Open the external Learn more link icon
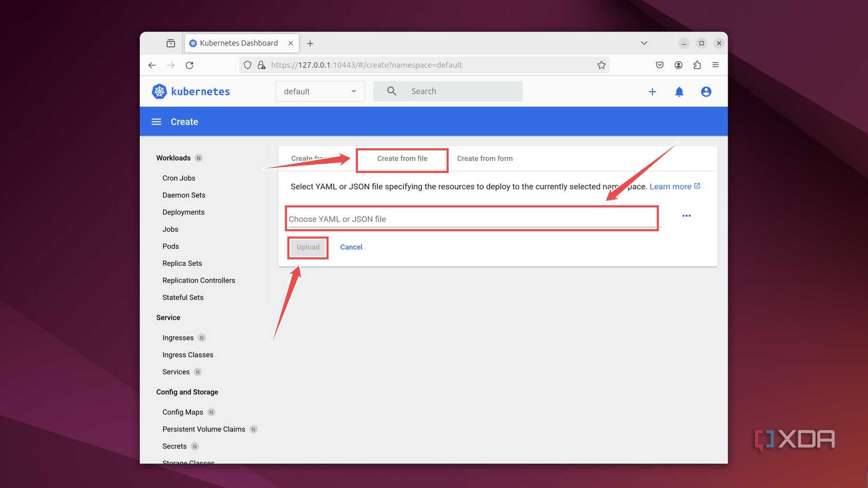868x488 pixels. click(697, 186)
